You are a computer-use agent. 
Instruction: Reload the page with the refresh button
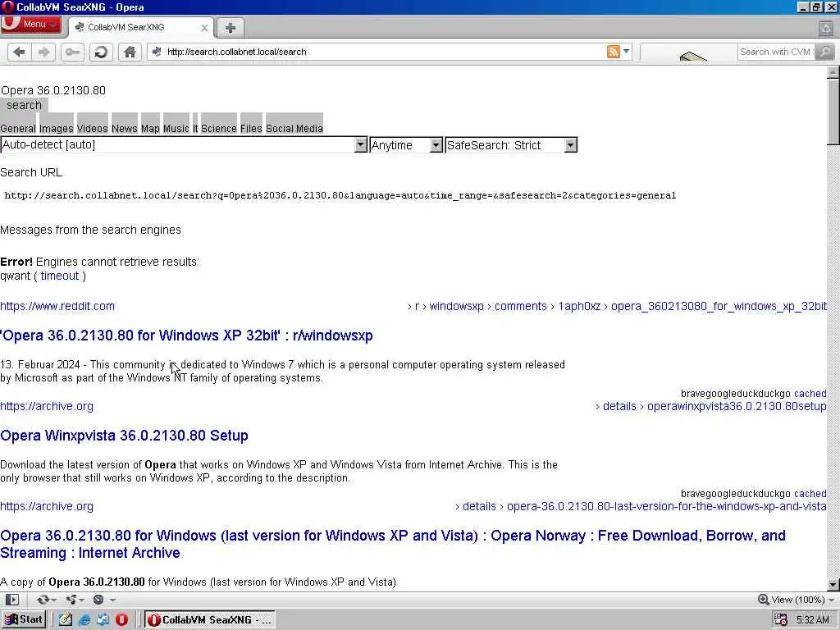pos(101,52)
